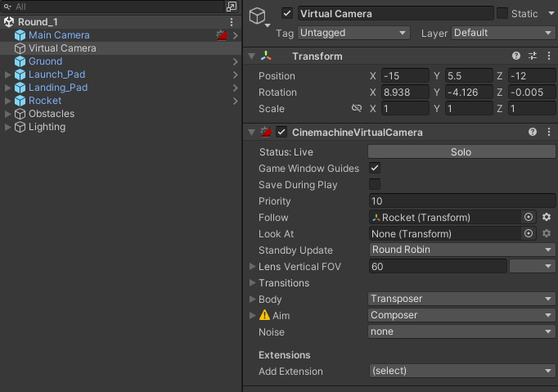Screen dimensions: 558x392
Task: Expand the Transitions section
Action: click(252, 282)
